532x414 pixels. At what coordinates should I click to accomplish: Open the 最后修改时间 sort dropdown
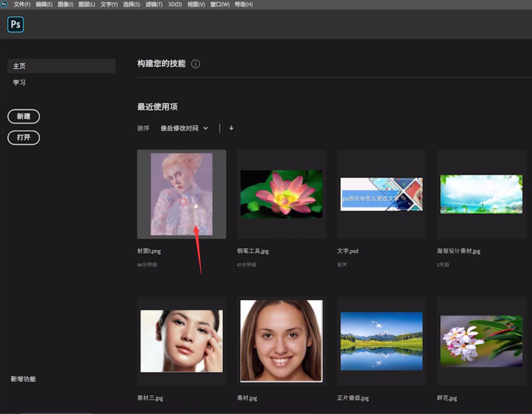[x=184, y=128]
